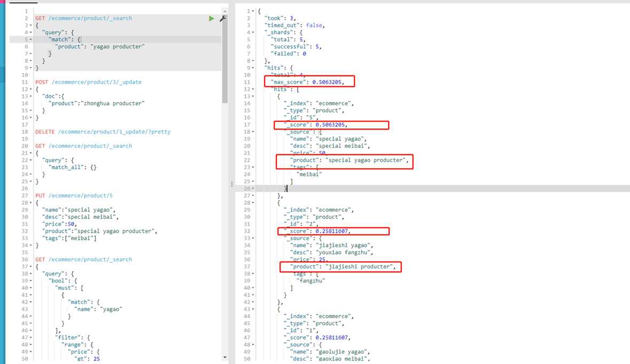
Task: Click the "successful": 5 response line
Action: click(296, 46)
